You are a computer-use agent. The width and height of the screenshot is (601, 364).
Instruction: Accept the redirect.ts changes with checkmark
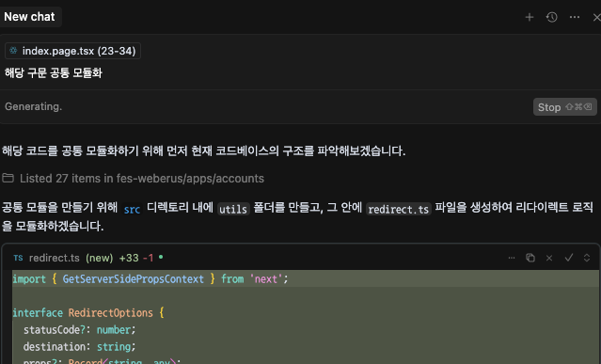(569, 258)
